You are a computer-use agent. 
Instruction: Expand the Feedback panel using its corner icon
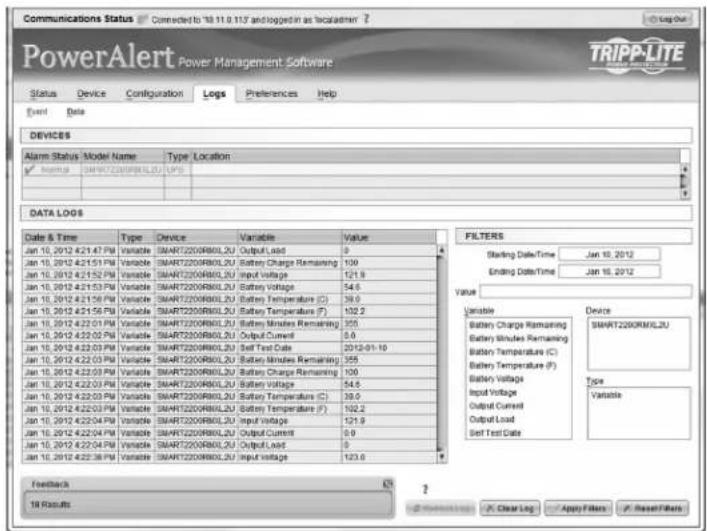click(387, 484)
